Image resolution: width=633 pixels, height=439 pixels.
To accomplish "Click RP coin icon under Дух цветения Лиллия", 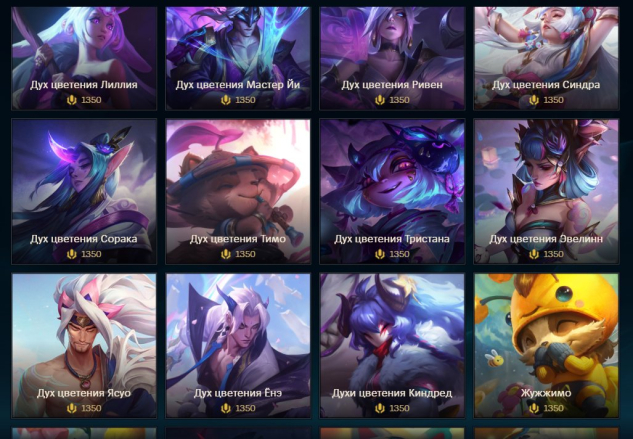I will click(71, 100).
